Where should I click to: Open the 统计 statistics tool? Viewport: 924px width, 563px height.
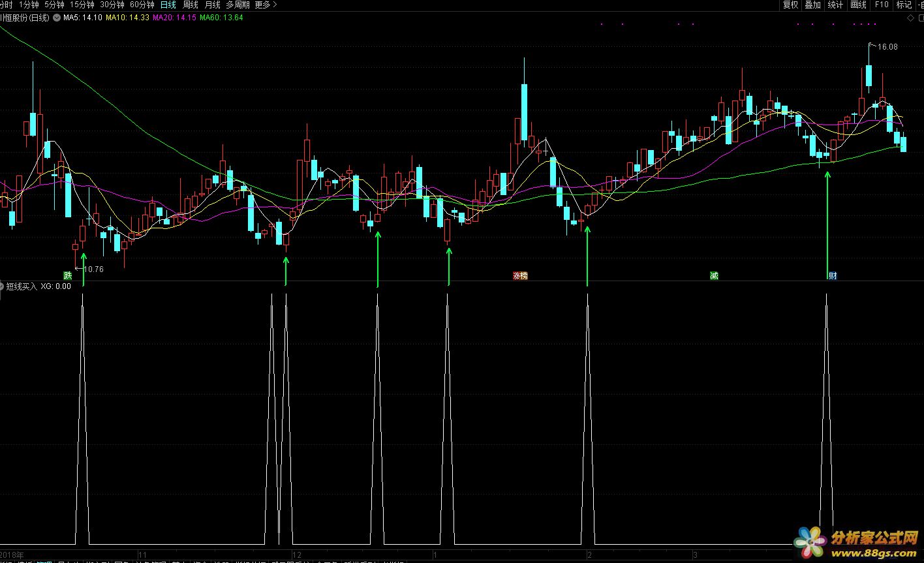(835, 5)
